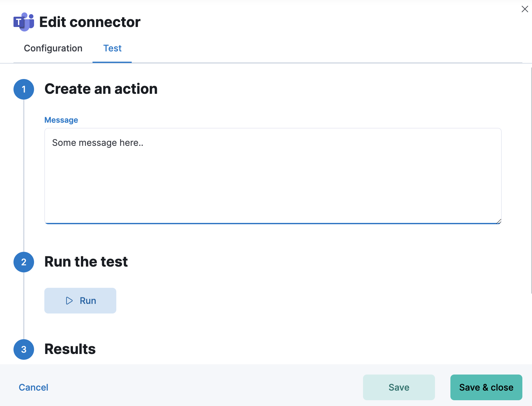This screenshot has width=532, height=406.
Task: Click the step 1 circle icon
Action: point(24,89)
